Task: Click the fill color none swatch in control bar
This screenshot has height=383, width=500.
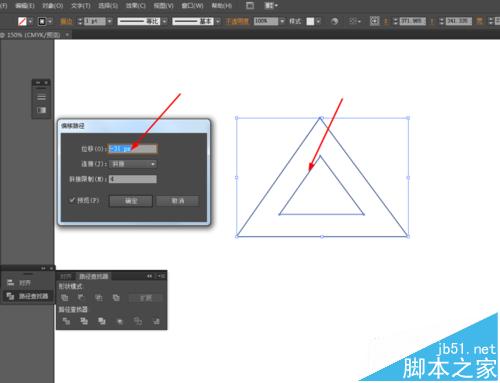Action: pos(22,21)
